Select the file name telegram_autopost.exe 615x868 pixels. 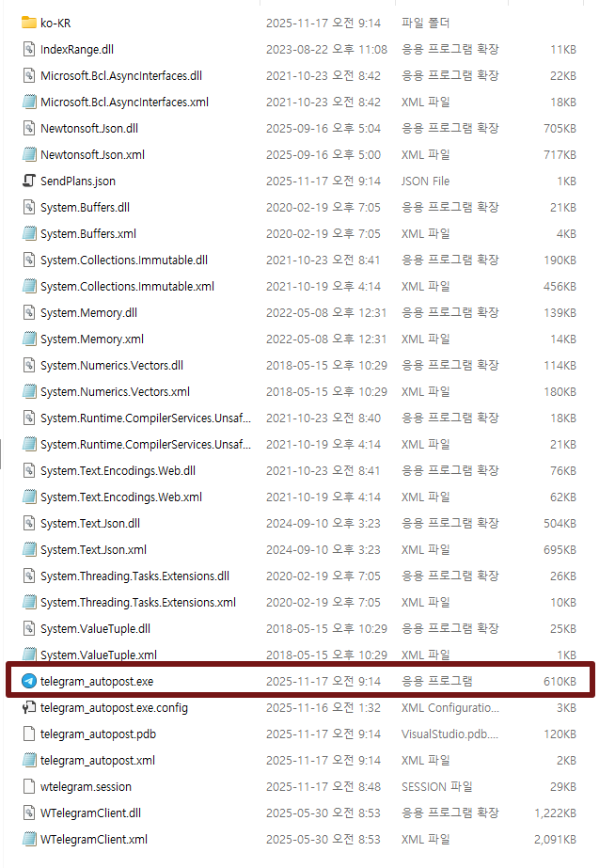pos(97,682)
